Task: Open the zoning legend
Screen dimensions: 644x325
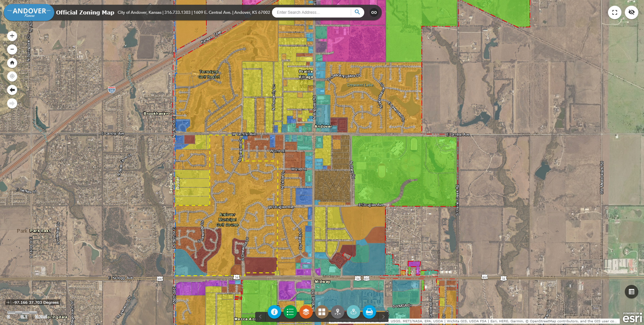Action: pyautogui.click(x=290, y=312)
